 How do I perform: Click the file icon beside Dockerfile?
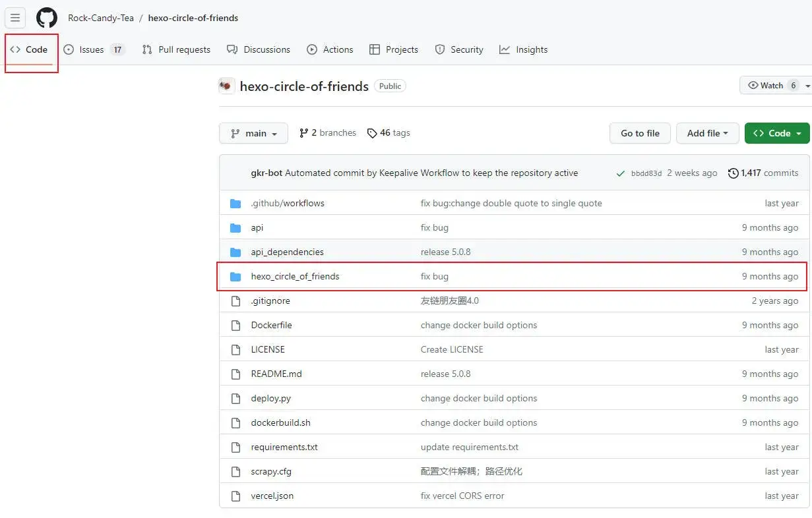pyautogui.click(x=235, y=326)
